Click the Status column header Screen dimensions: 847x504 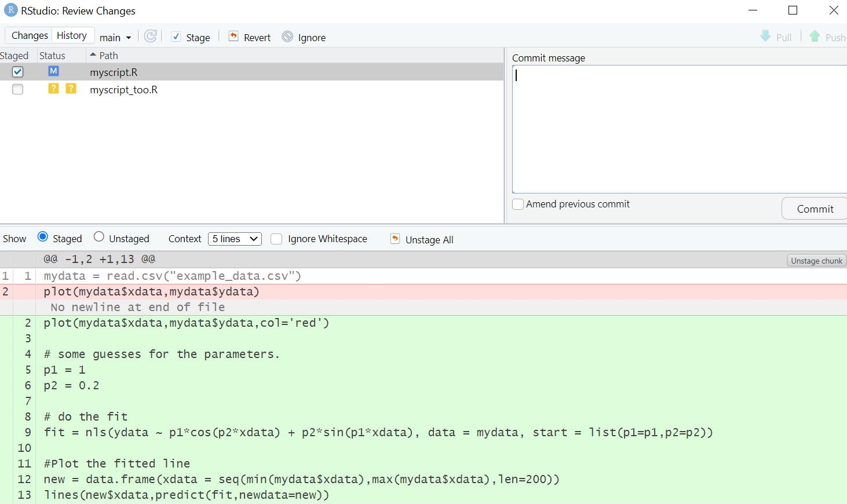point(52,56)
